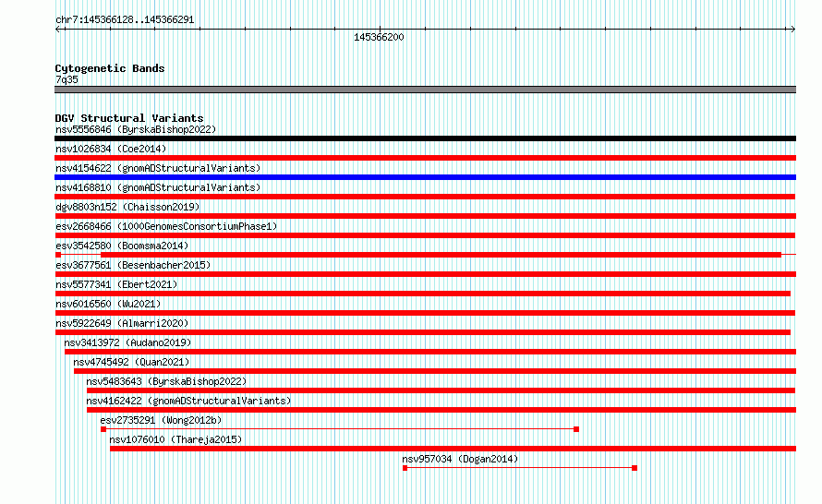Click the 145366200 ruler position label

(x=379, y=37)
